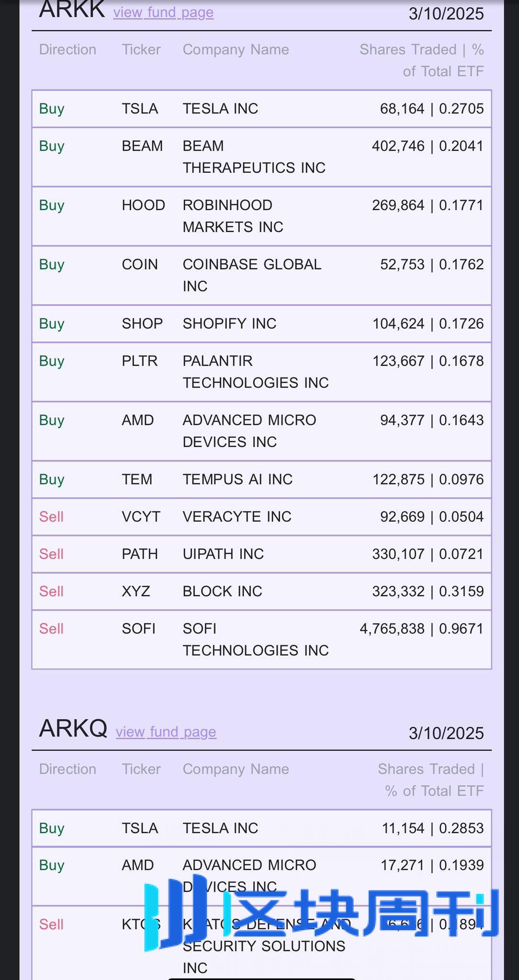Select the AMD row in ARKK table
The height and width of the screenshot is (980, 519).
(x=261, y=431)
